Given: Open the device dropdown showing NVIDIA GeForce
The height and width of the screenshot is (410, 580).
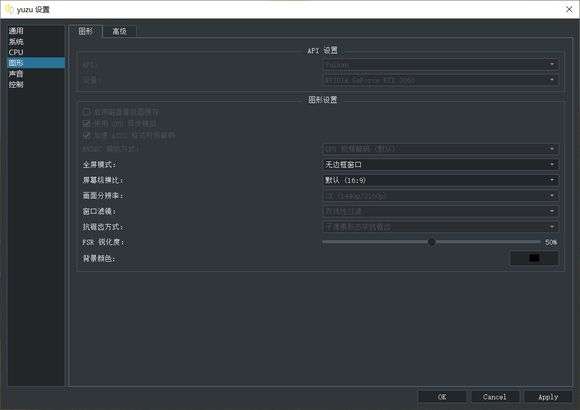Looking at the screenshot, I should tap(440, 80).
